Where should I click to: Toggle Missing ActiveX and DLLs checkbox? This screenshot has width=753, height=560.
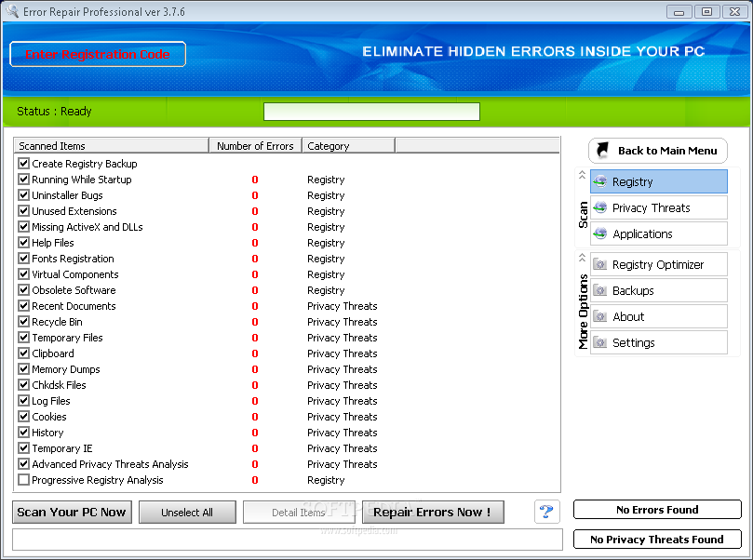point(23,226)
